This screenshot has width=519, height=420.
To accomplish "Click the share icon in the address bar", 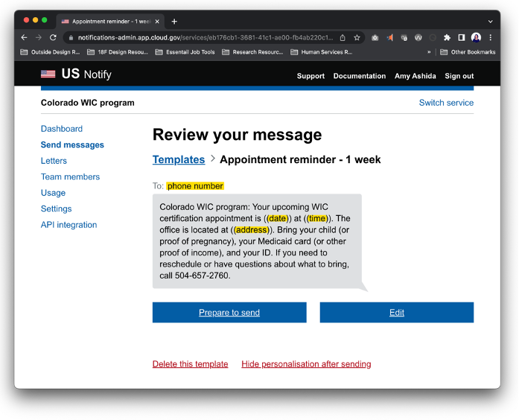I will [343, 38].
